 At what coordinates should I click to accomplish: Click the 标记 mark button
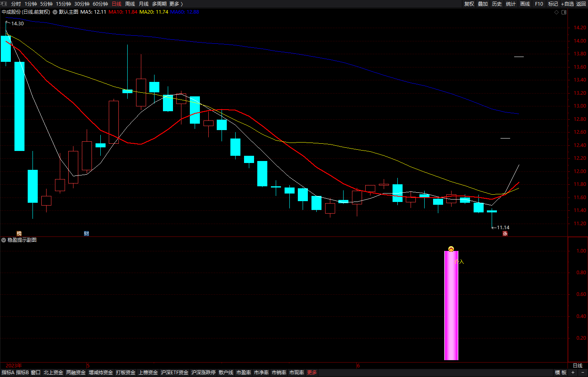553,4
